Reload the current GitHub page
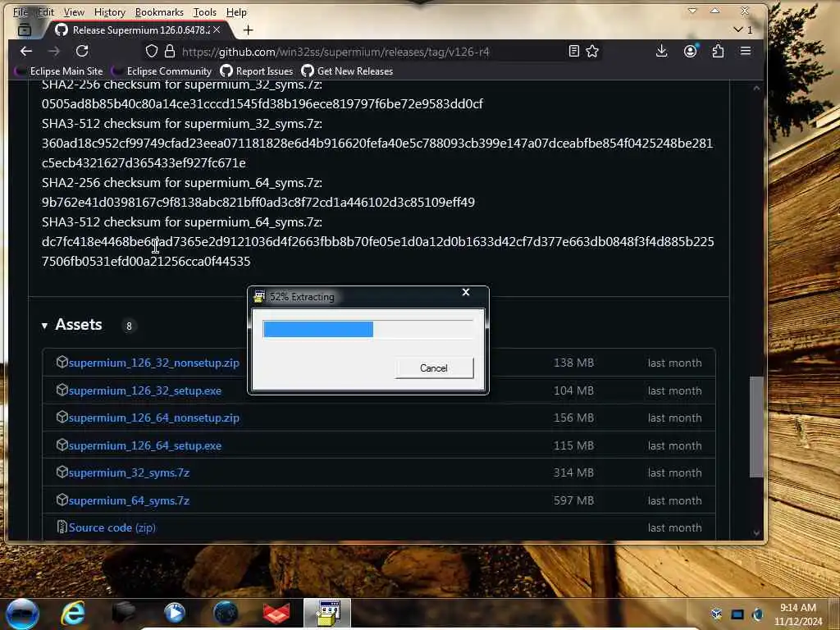Screen dimensions: 840x630 click(82, 52)
